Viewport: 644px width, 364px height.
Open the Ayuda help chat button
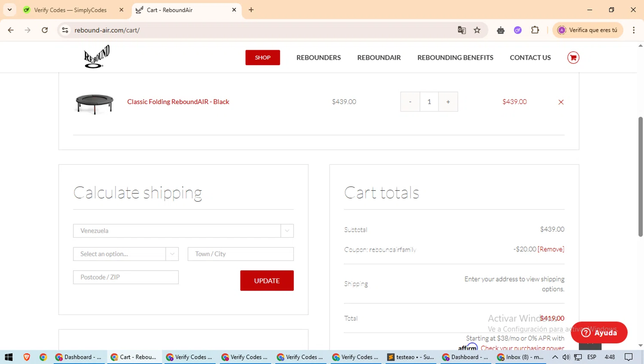(x=599, y=333)
